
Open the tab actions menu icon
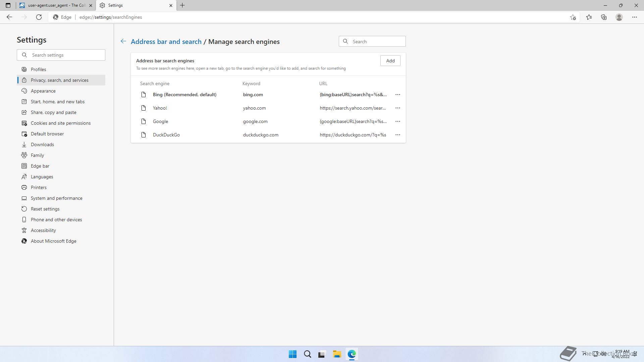(x=8, y=5)
